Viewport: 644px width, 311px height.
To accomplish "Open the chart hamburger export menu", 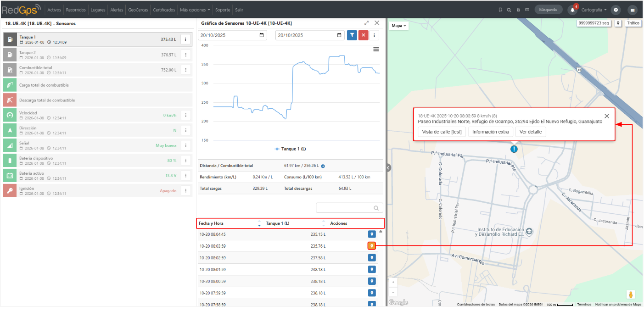I will (x=376, y=49).
